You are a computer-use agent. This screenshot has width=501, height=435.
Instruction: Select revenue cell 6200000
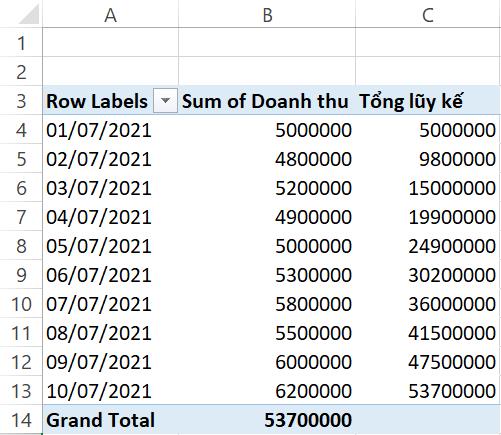267,391
